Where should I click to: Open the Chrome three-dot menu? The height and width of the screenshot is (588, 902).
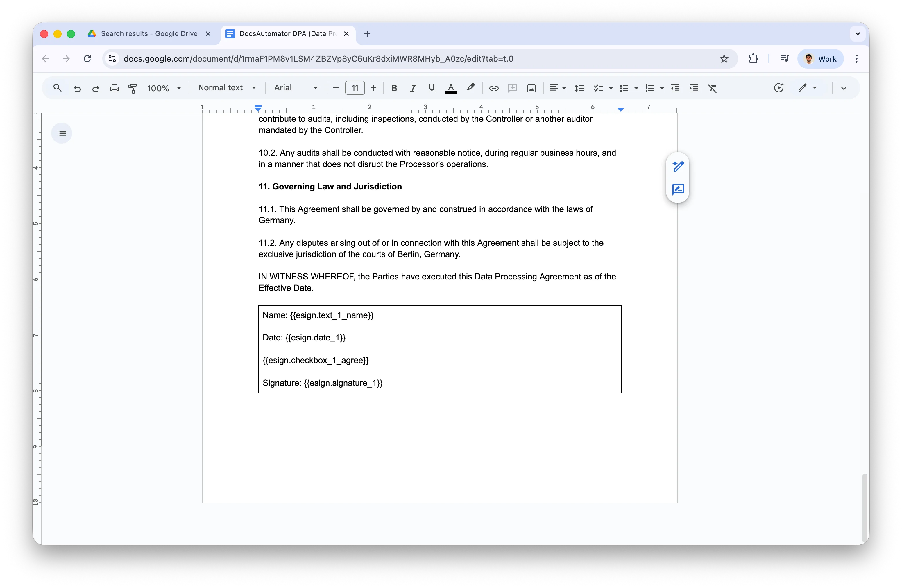pyautogui.click(x=856, y=59)
